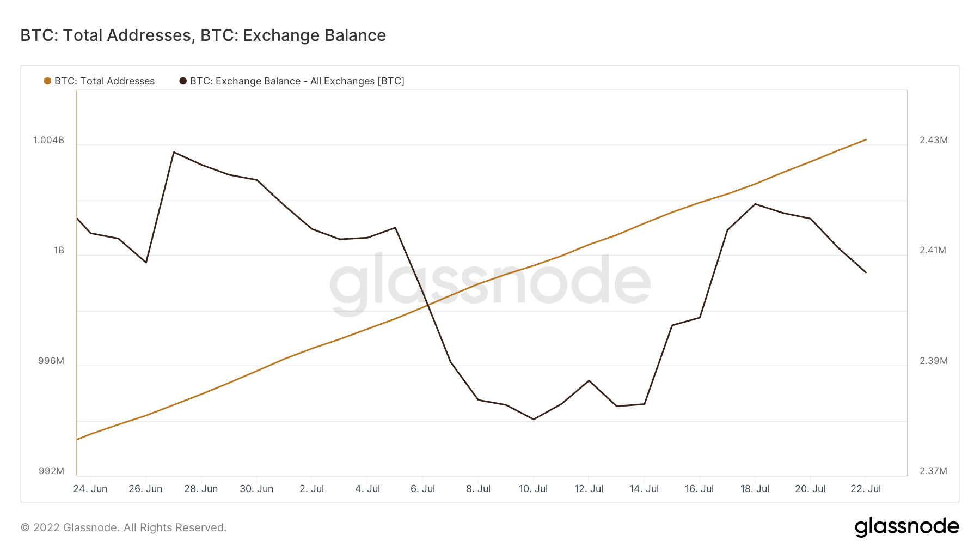980x552 pixels.
Task: Click the 30. Jun x-axis label
Action: click(256, 489)
